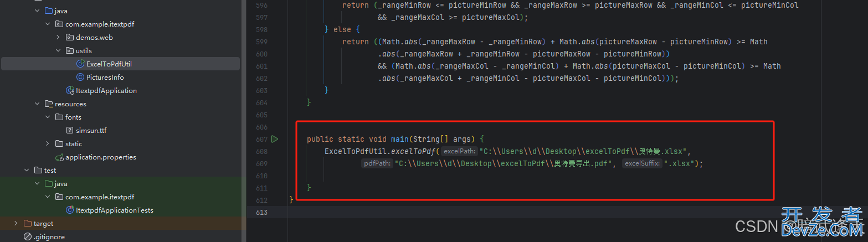Expand the demos.web package
Image resolution: width=868 pixels, height=242 pixels.
[58, 37]
